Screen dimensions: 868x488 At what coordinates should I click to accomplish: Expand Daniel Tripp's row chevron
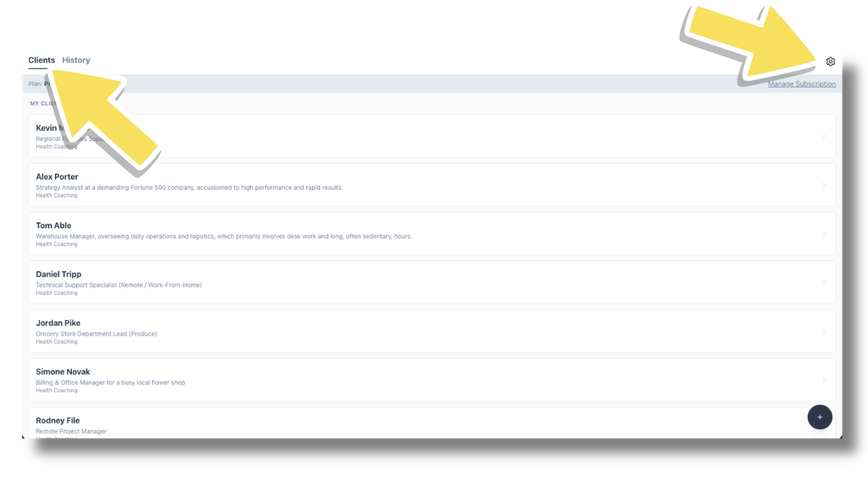click(x=825, y=282)
